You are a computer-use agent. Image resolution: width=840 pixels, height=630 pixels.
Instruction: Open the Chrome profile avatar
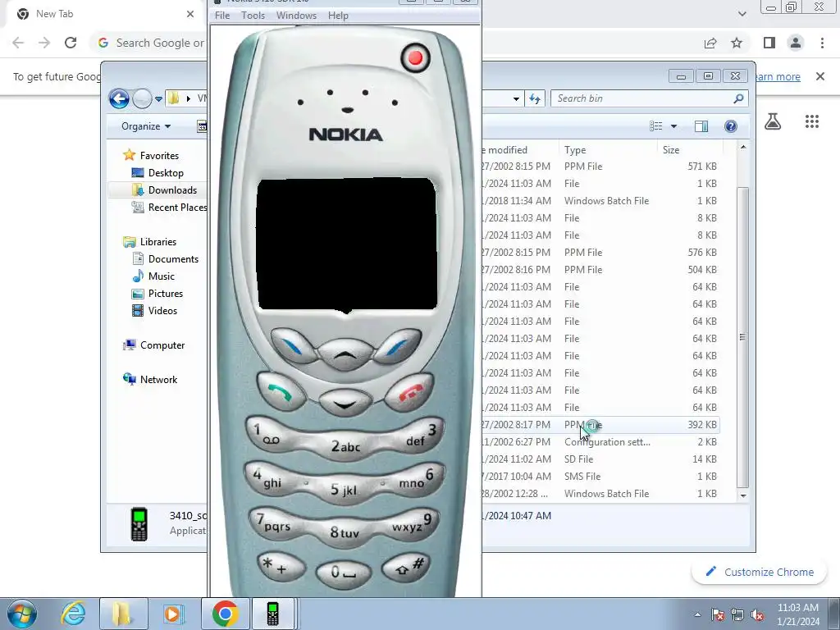pyautogui.click(x=796, y=43)
